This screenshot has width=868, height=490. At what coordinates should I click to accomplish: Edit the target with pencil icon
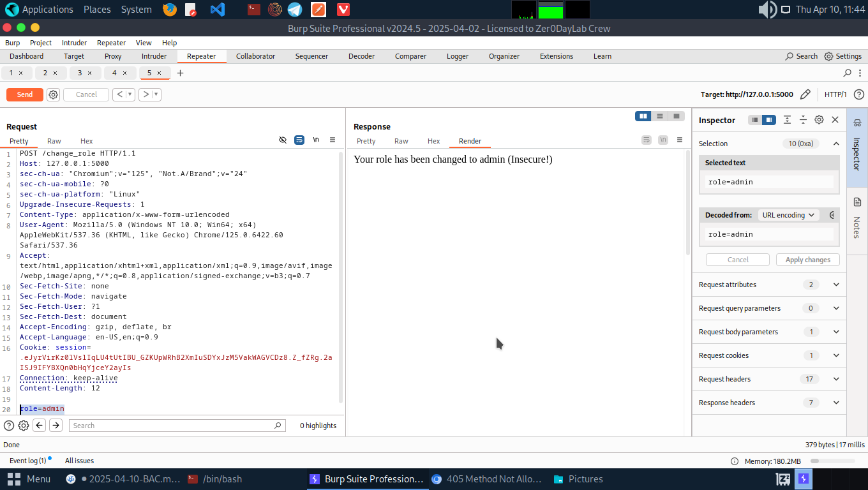[x=805, y=94]
